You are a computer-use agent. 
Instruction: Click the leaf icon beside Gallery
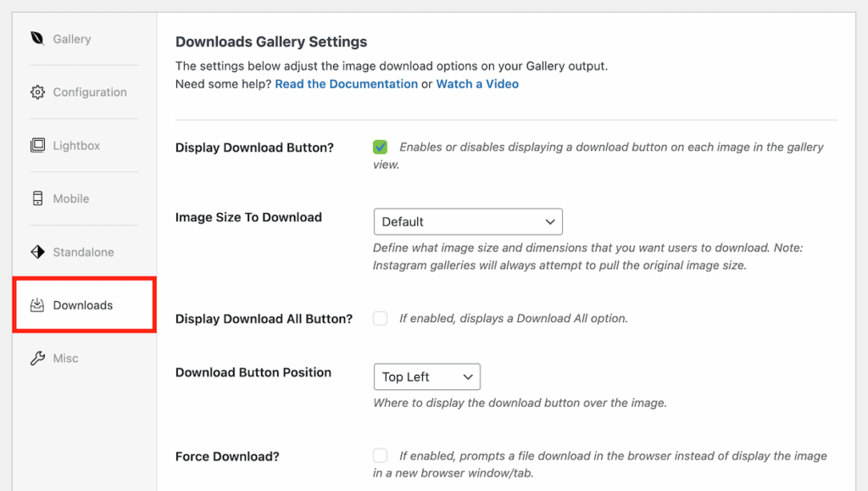pos(37,38)
